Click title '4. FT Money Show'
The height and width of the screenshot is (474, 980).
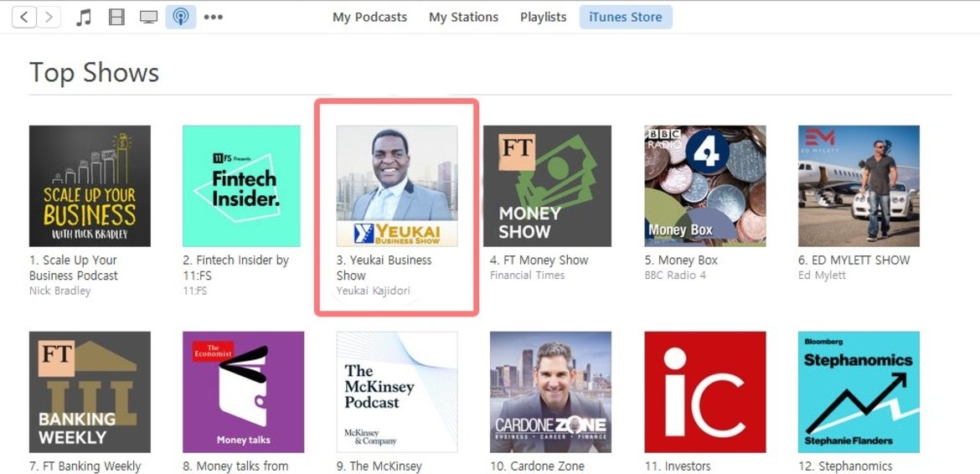pos(539,260)
